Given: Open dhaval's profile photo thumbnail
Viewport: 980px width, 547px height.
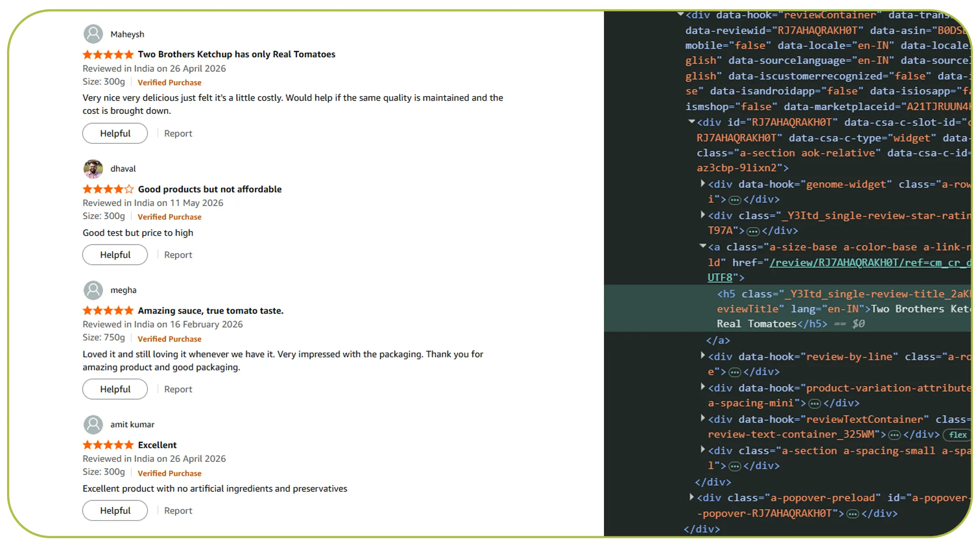Looking at the screenshot, I should (x=93, y=169).
